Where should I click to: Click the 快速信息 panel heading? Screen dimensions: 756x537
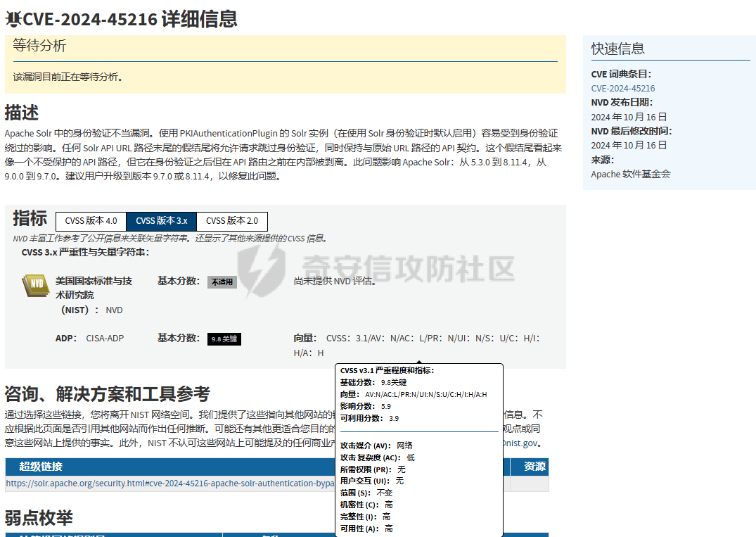pyautogui.click(x=617, y=49)
